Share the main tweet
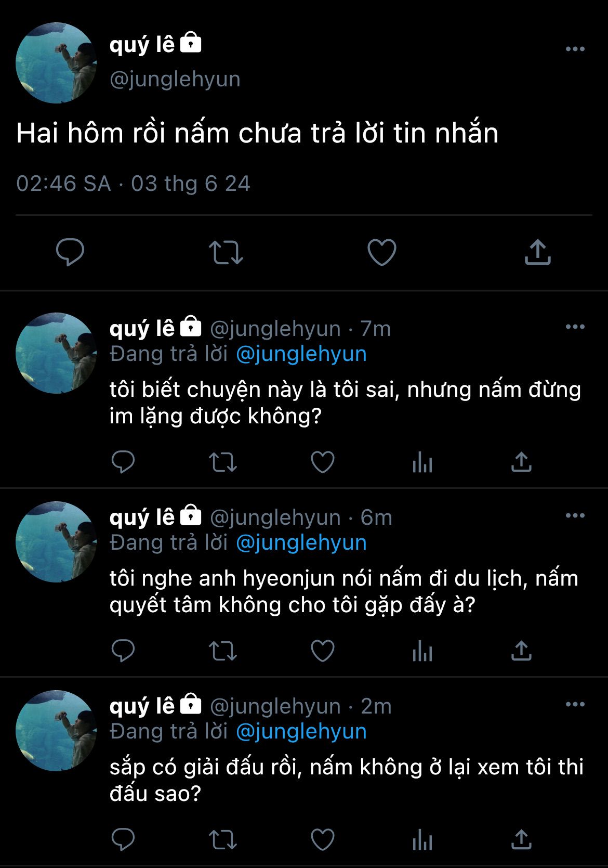 pos(537,252)
